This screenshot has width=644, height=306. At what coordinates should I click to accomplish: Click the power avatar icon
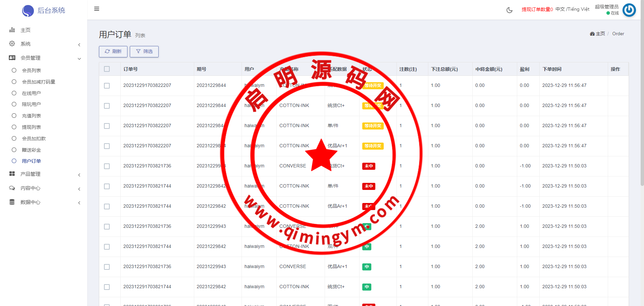tap(629, 10)
